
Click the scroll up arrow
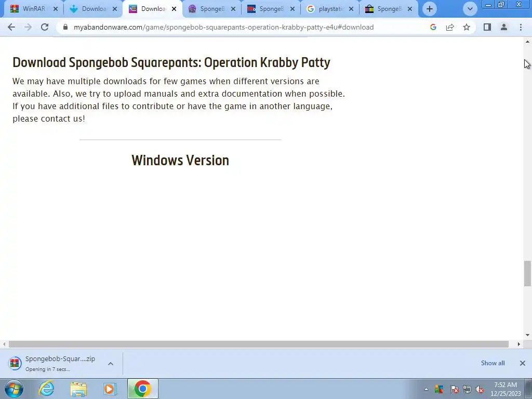pos(527,42)
